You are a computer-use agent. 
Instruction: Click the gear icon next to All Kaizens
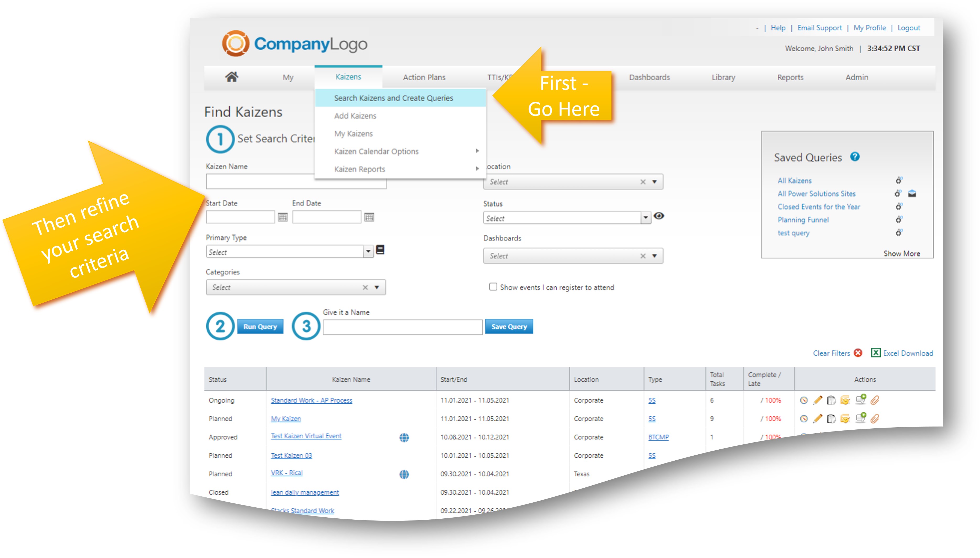(x=898, y=180)
